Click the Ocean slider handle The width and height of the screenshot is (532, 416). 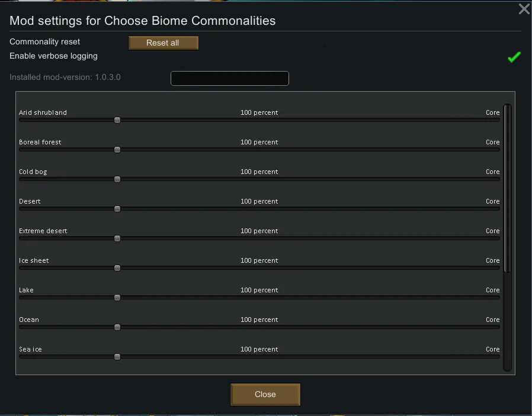tap(117, 327)
